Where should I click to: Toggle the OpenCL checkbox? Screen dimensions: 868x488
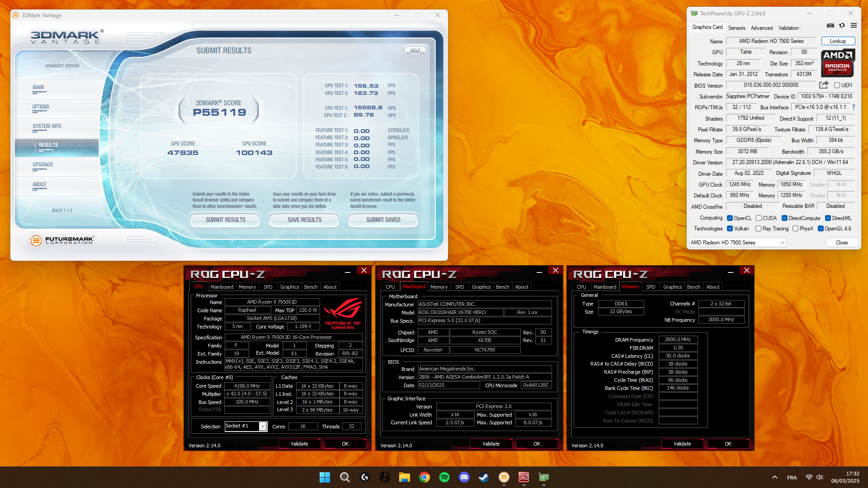730,218
